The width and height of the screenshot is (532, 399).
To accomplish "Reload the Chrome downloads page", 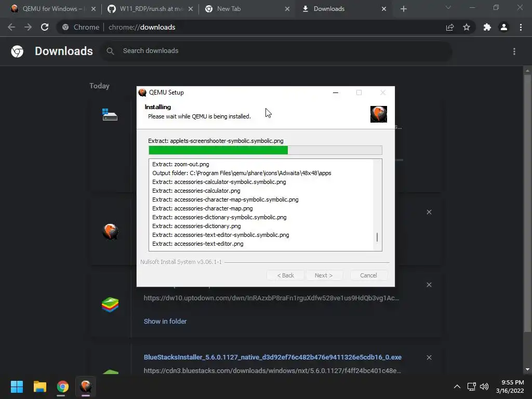I will (45, 27).
